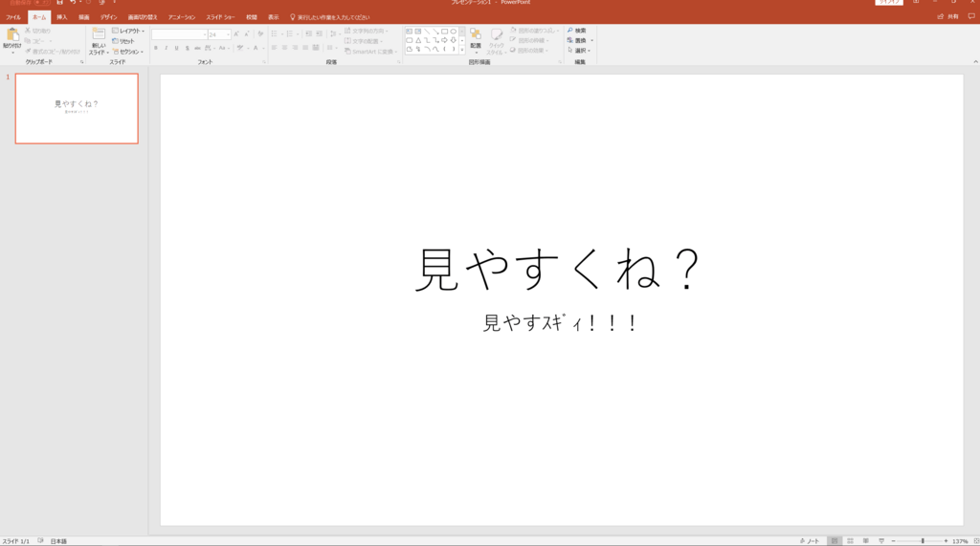This screenshot has height=546, width=980.
Task: Open the Select (選択) dropdown
Action: tap(578, 50)
